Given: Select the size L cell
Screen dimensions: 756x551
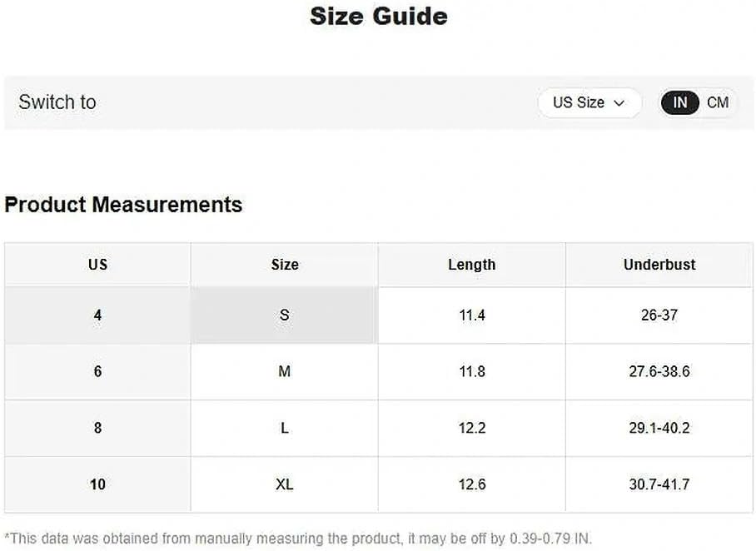Looking at the screenshot, I should 285,428.
